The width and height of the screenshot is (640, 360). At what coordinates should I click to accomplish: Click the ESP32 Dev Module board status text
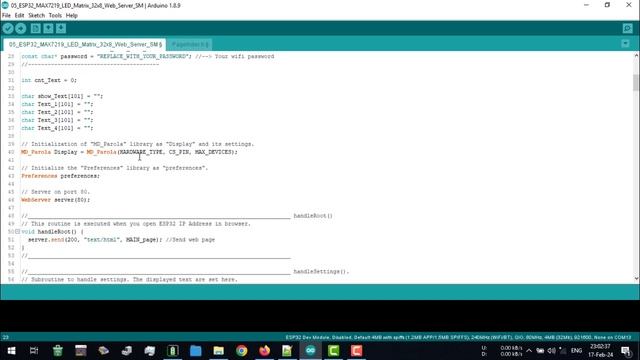[x=458, y=337]
